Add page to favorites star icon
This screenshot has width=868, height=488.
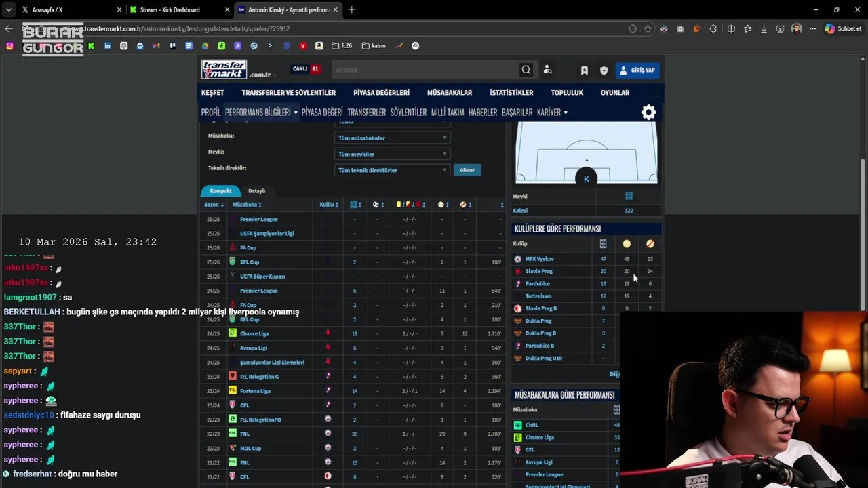(648, 28)
